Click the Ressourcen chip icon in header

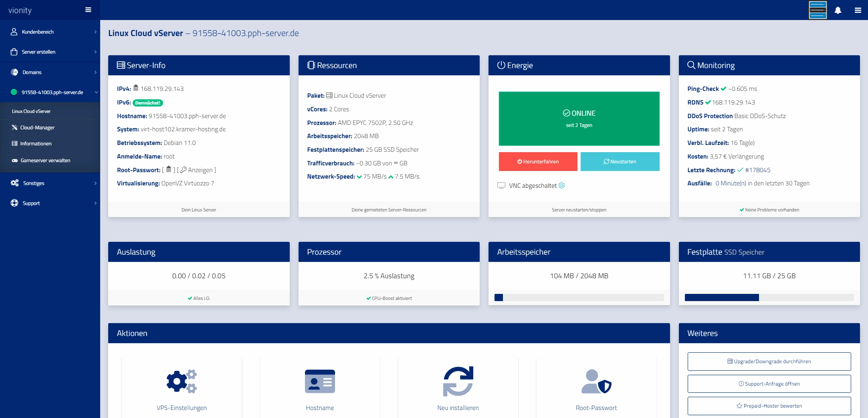(311, 65)
